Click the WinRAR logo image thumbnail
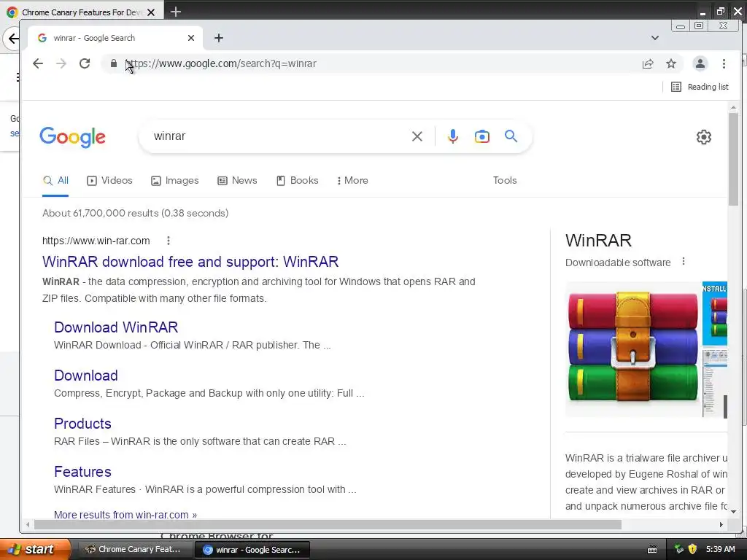The width and height of the screenshot is (747, 560). tap(633, 349)
